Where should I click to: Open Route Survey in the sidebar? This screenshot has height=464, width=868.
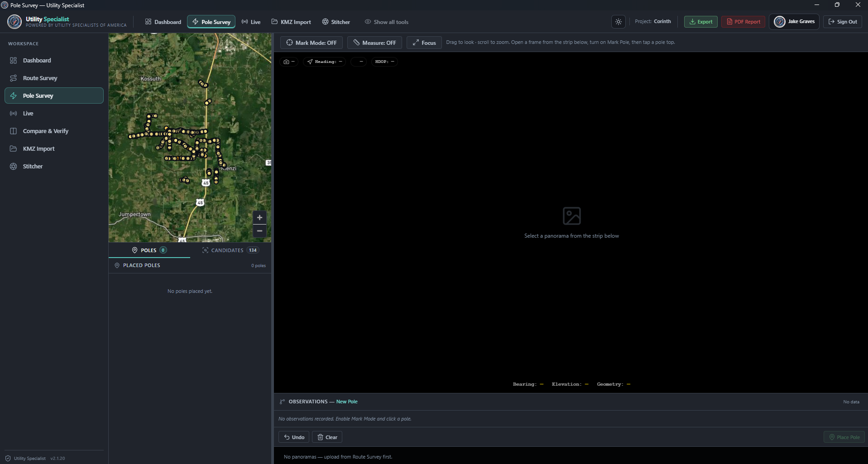point(54,78)
